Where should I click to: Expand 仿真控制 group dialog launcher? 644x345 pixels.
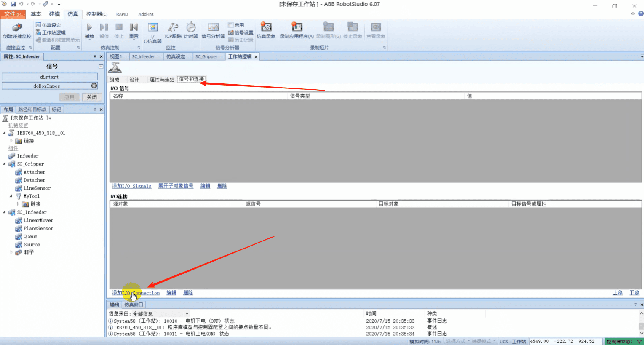coord(139,48)
